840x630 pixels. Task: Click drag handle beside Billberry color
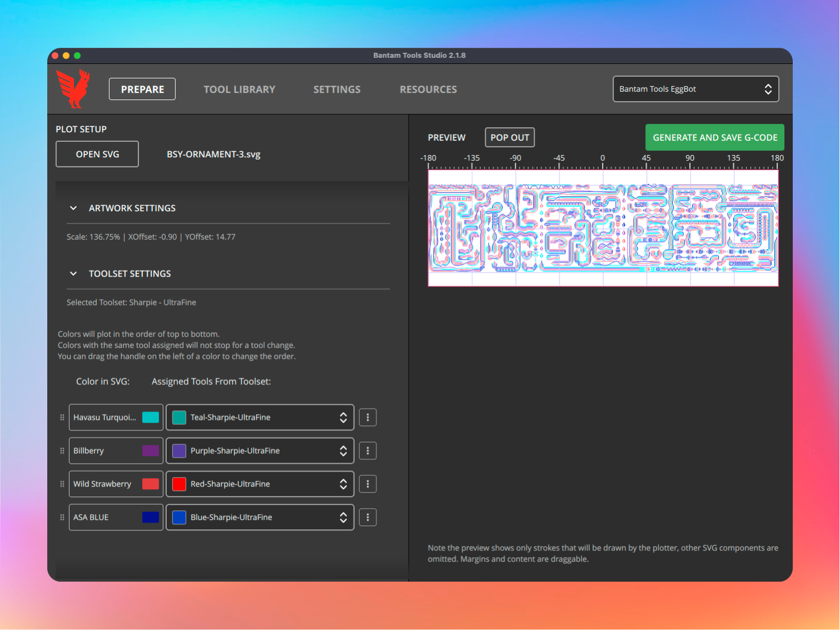[62, 451]
